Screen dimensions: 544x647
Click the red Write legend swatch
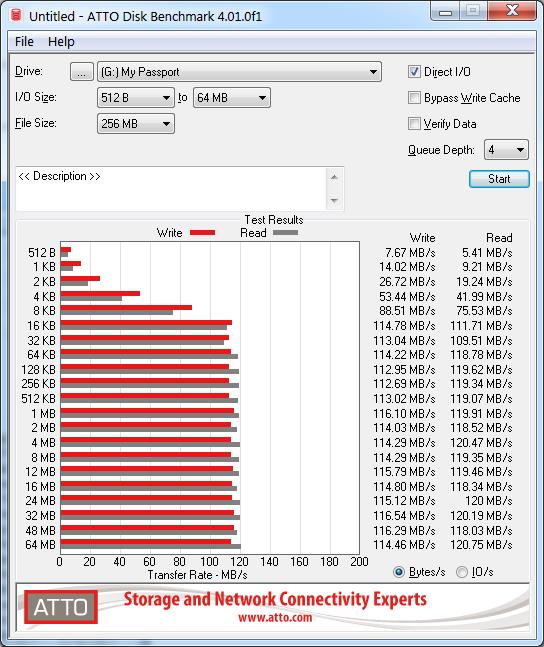coord(202,233)
